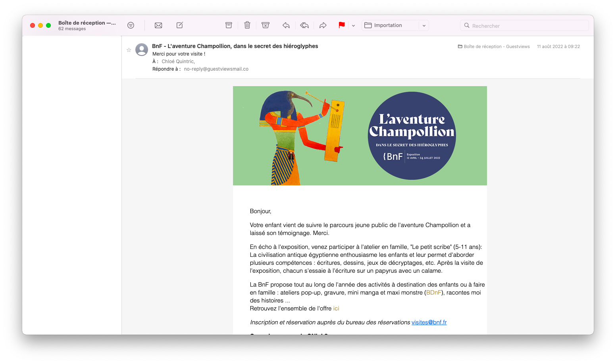Image resolution: width=616 pixels, height=364 pixels.
Task: Toggle the message filter icon
Action: click(131, 25)
